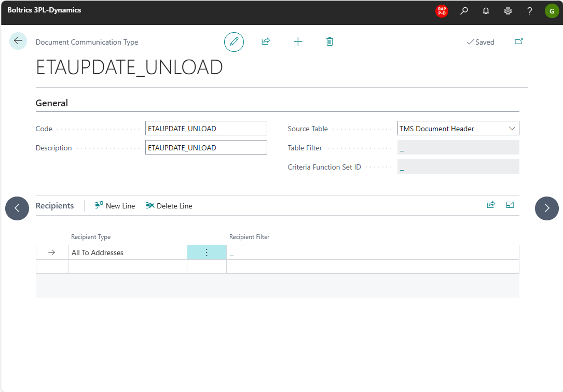Collapse the General section header
Viewport: 563px width, 392px height.
52,103
